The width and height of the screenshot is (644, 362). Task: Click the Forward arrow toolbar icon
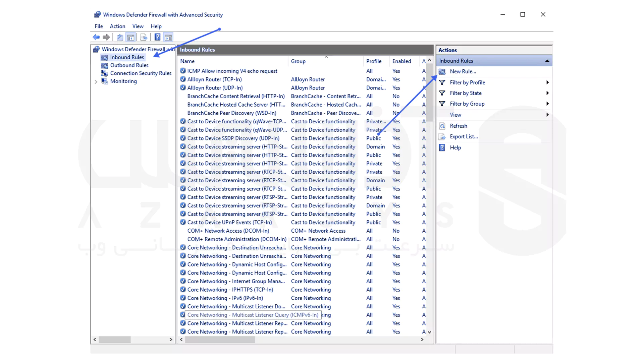(x=106, y=37)
